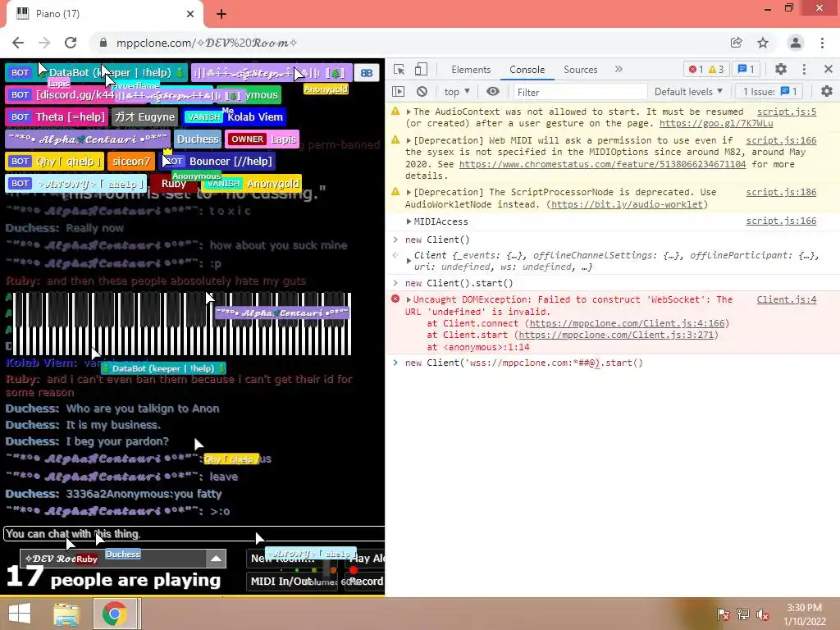840x630 pixels.
Task: Click the piano keyboard
Action: (x=182, y=323)
